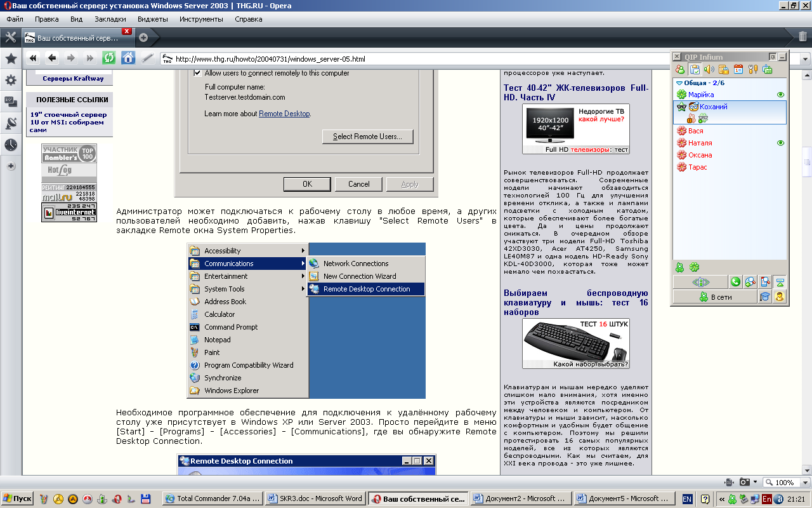Go to the Home page

[x=128, y=58]
